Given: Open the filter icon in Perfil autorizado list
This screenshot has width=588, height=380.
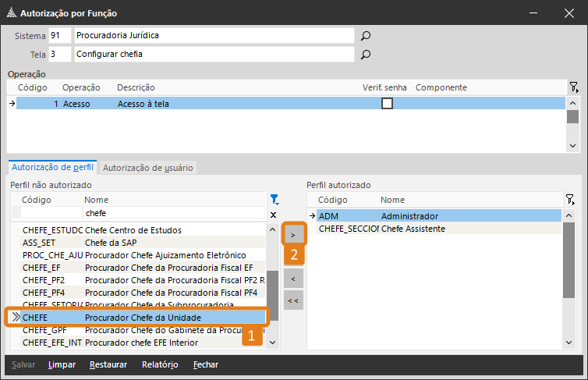Looking at the screenshot, I should click(570, 200).
